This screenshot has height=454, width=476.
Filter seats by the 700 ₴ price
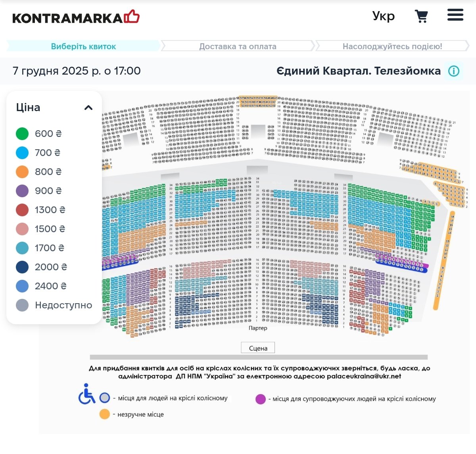(22, 153)
